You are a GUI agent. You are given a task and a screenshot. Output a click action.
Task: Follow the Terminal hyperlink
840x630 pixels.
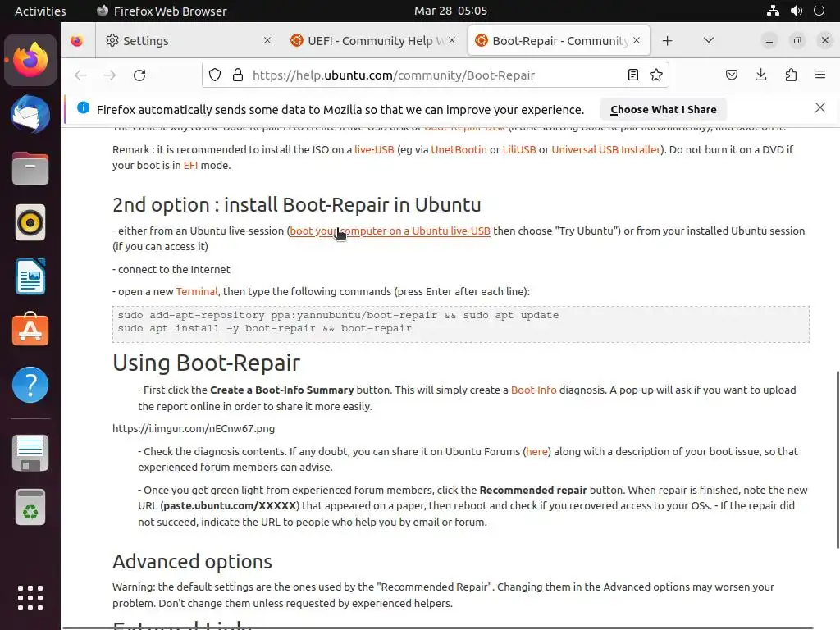coord(197,291)
